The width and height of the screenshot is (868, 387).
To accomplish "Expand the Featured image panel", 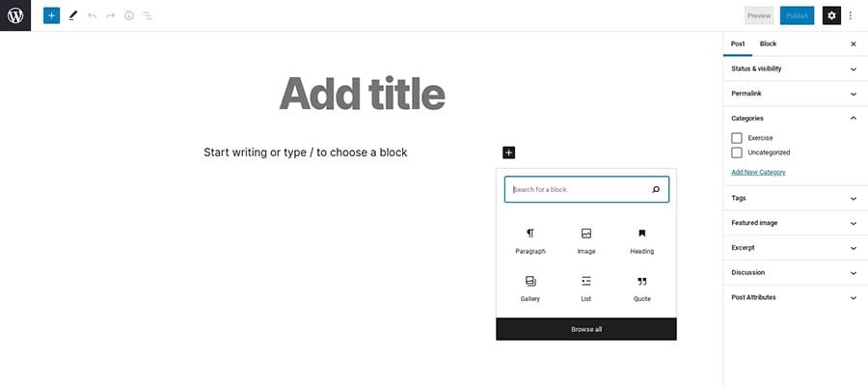I will [795, 223].
